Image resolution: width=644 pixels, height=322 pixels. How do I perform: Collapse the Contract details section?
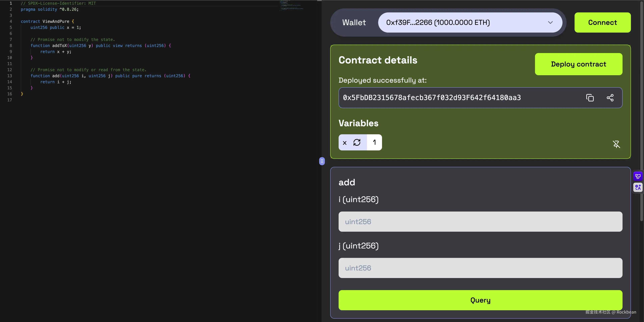pos(378,60)
